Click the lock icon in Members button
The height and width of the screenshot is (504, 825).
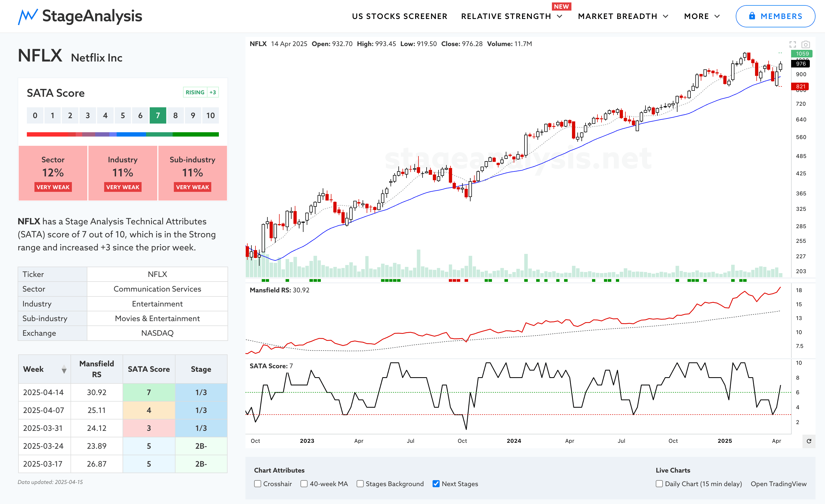[752, 16]
